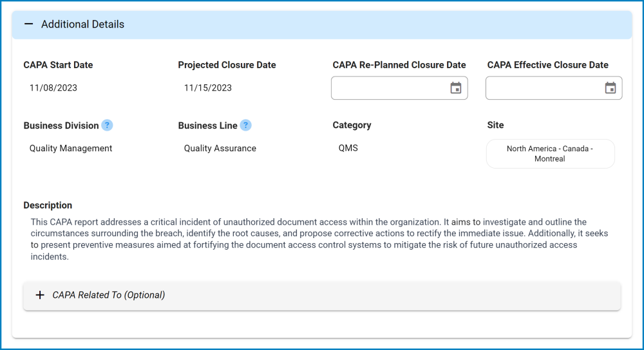The width and height of the screenshot is (644, 350).
Task: Click the Quality Management division value
Action: tap(71, 149)
